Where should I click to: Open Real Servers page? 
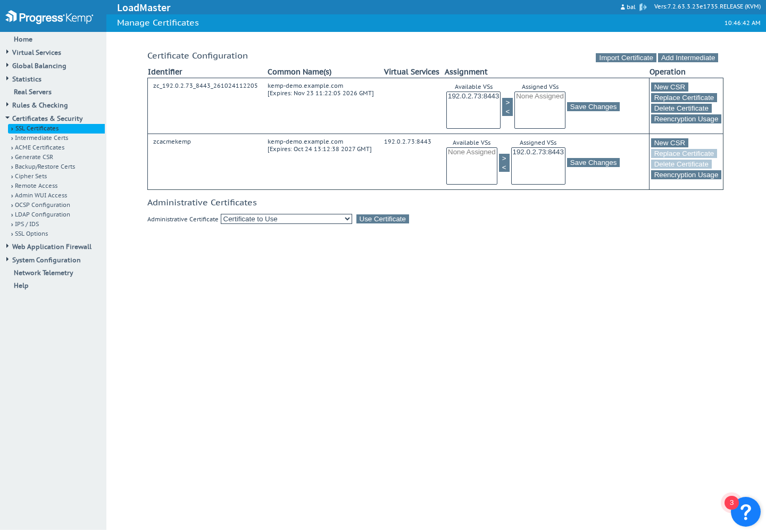tap(32, 92)
